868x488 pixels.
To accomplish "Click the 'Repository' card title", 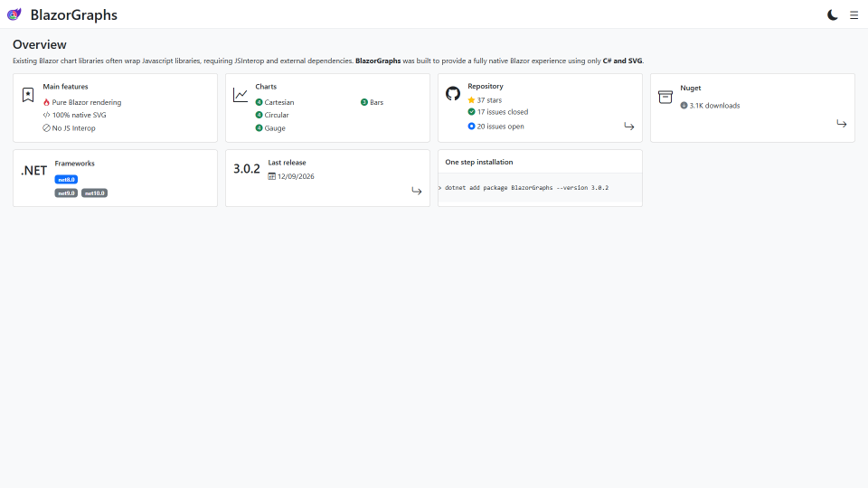I will pyautogui.click(x=486, y=87).
